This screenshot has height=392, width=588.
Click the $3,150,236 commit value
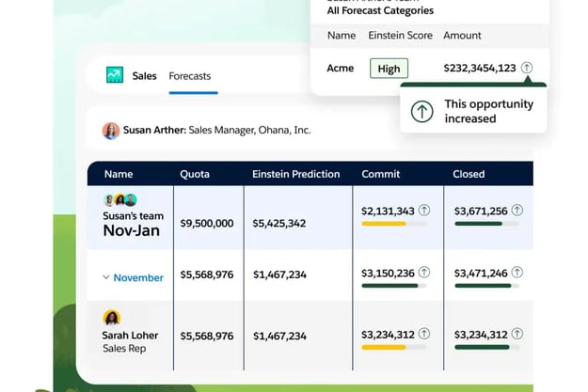pyautogui.click(x=388, y=274)
